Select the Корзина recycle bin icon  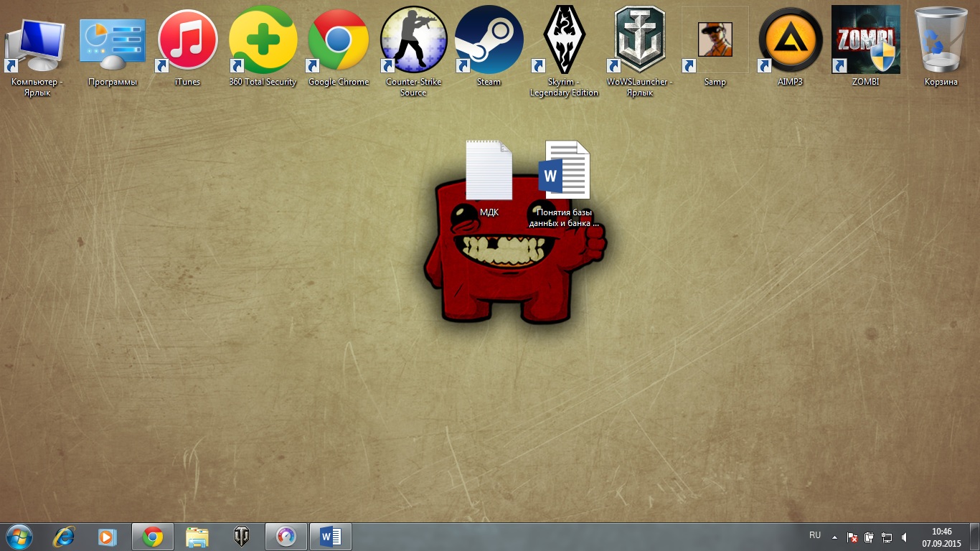(x=941, y=47)
